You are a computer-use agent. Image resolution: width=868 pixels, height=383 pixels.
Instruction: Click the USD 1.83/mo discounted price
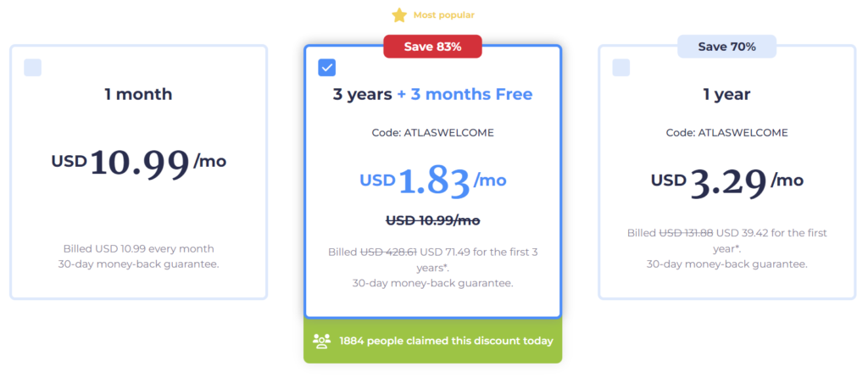(x=432, y=180)
